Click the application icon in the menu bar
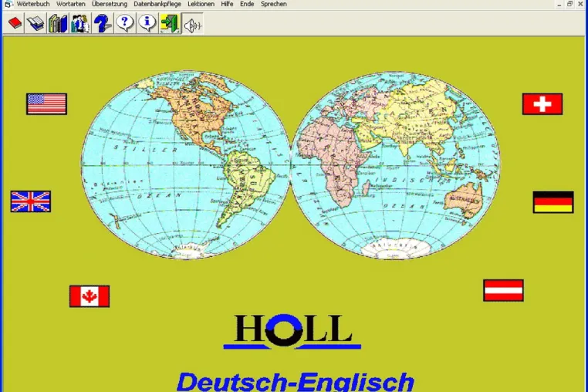588x392 pixels. (x=8, y=4)
